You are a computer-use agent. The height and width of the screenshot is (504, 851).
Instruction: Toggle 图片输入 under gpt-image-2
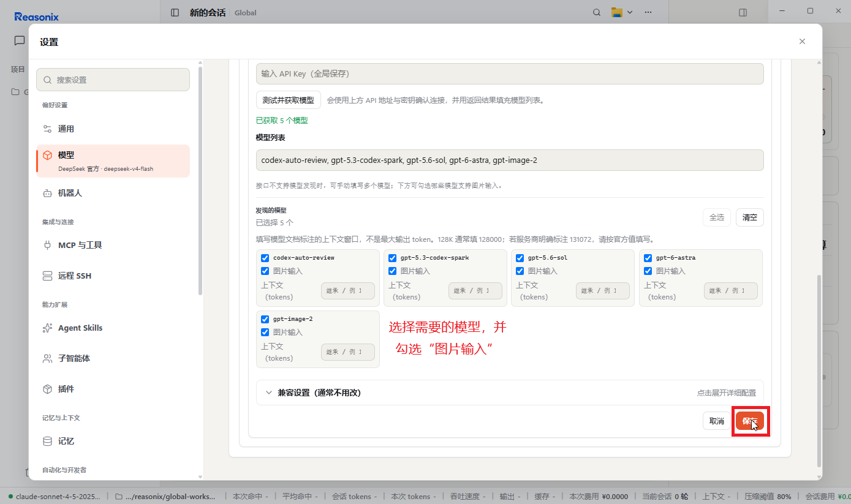[265, 332]
